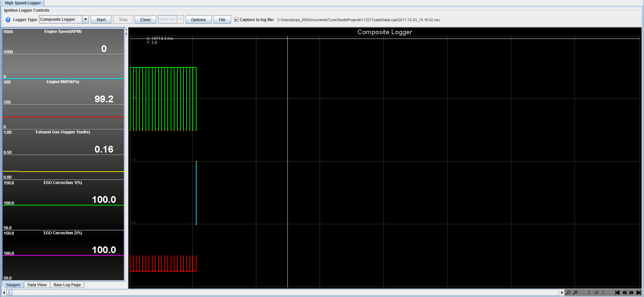This screenshot has height=297, width=644.
Task: Collapse the gauges panel using divider arrow
Action: click(x=126, y=30)
